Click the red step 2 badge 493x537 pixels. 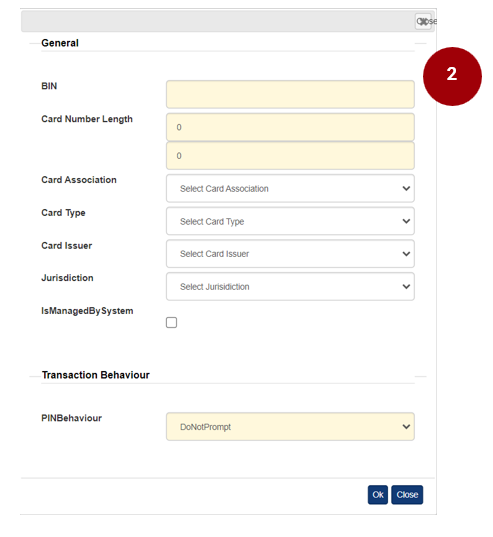(452, 76)
